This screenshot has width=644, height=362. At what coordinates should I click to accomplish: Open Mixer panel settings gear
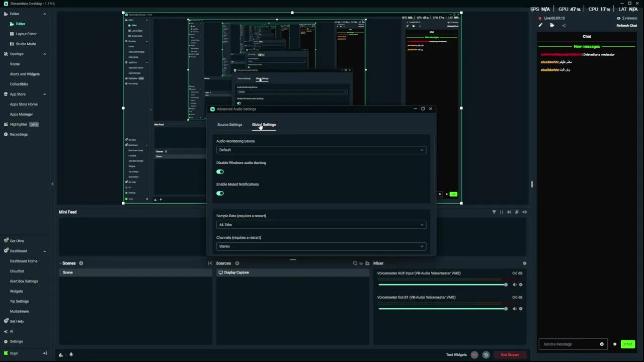tap(525, 263)
